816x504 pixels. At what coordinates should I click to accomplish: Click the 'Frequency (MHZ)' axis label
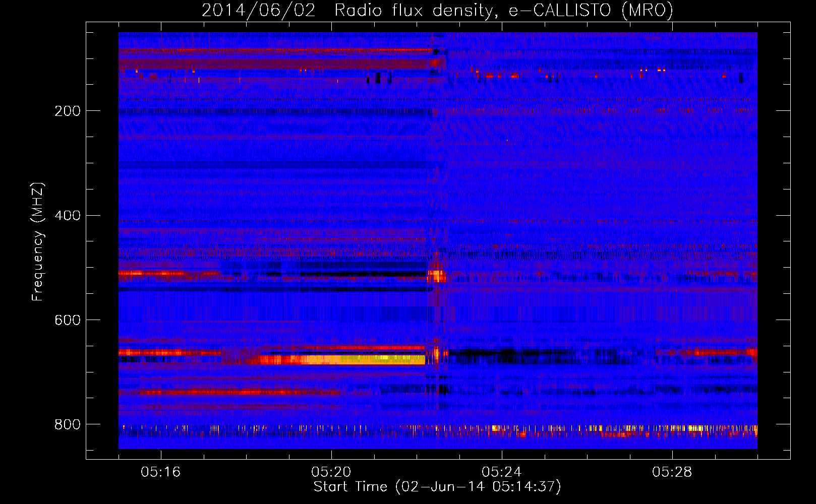click(x=37, y=242)
